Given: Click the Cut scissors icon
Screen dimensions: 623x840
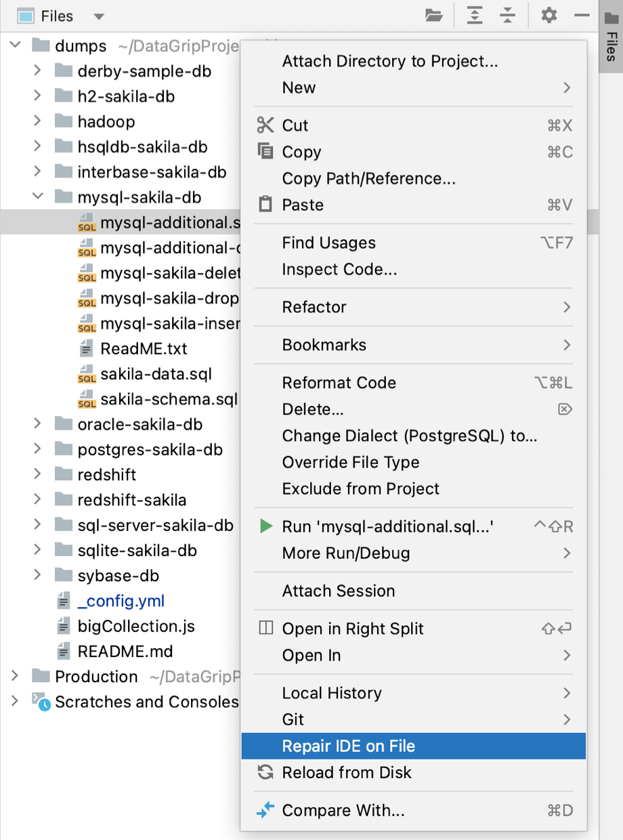Looking at the screenshot, I should (265, 125).
